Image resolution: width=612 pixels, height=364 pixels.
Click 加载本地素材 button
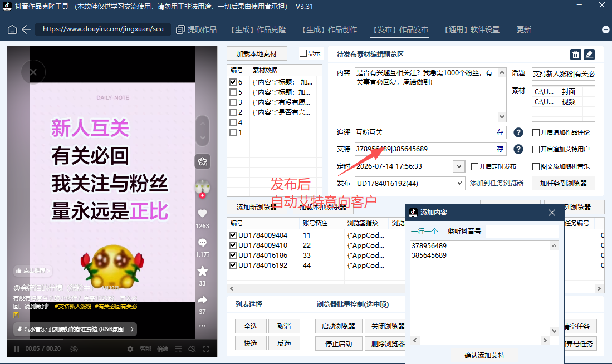click(257, 54)
